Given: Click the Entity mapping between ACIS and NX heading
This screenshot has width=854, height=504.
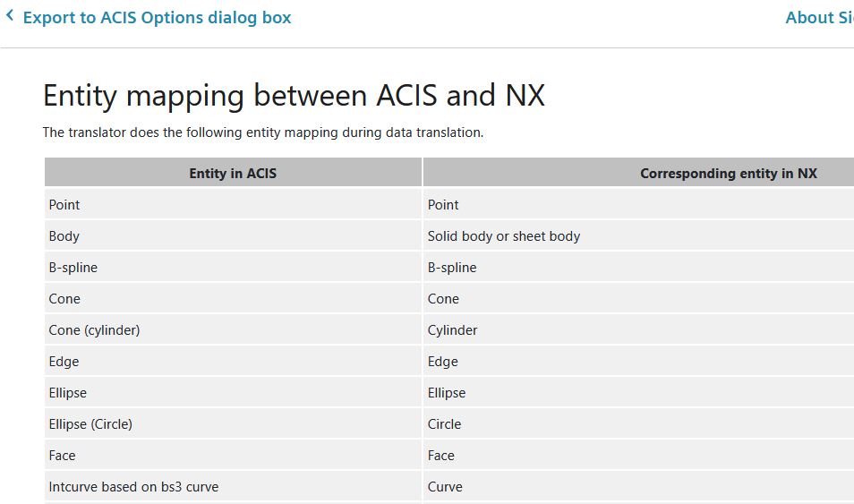Looking at the screenshot, I should [x=294, y=96].
